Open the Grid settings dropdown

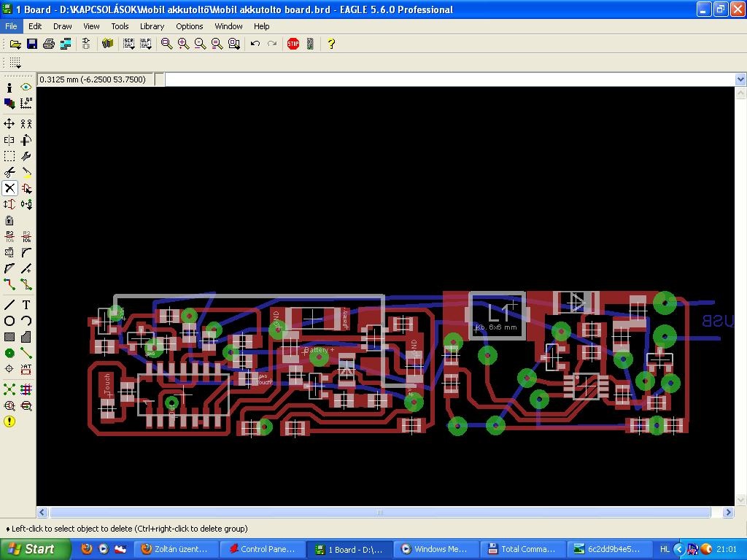click(x=15, y=63)
